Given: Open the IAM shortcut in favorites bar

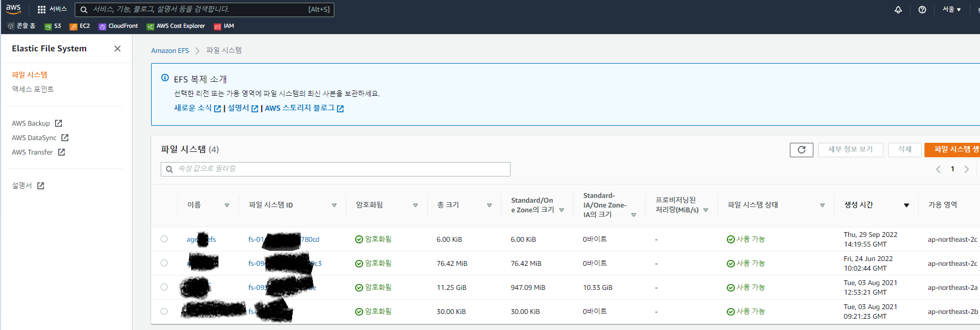Looking at the screenshot, I should pos(224,26).
